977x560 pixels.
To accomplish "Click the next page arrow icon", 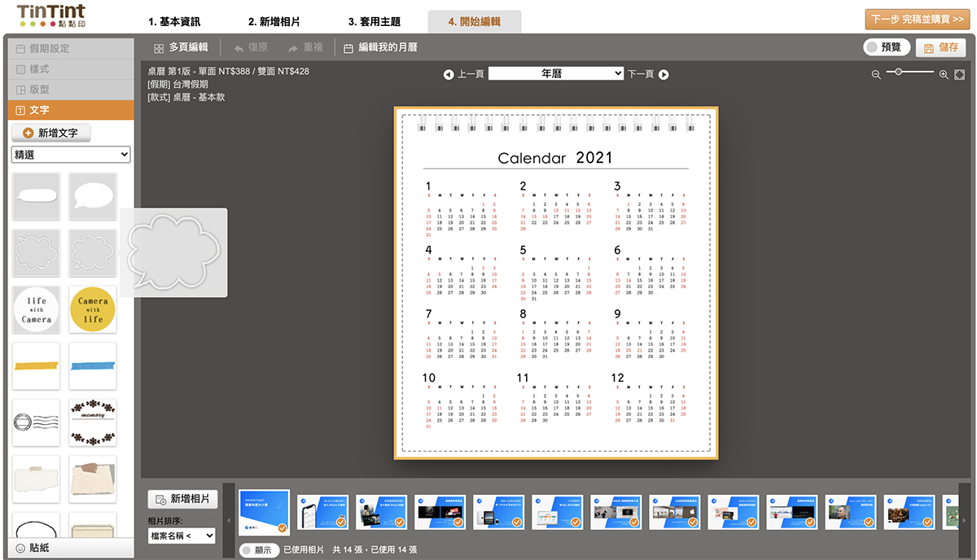I will [x=664, y=74].
